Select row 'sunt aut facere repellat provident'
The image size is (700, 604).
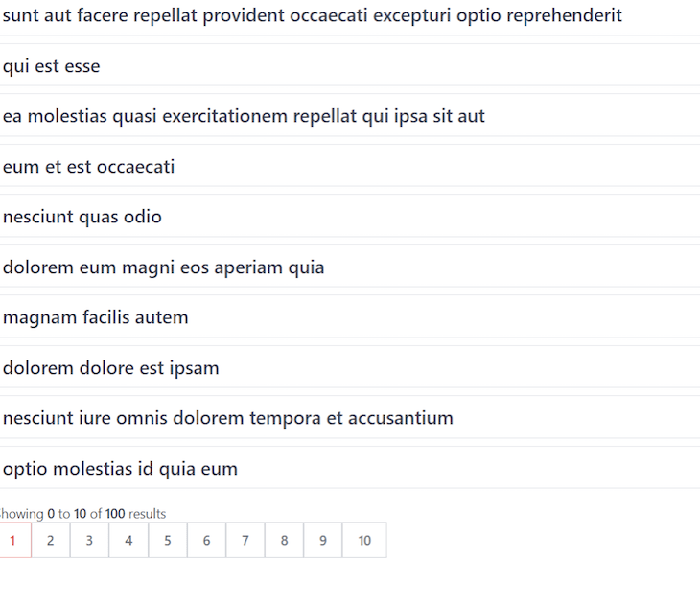[350, 16]
